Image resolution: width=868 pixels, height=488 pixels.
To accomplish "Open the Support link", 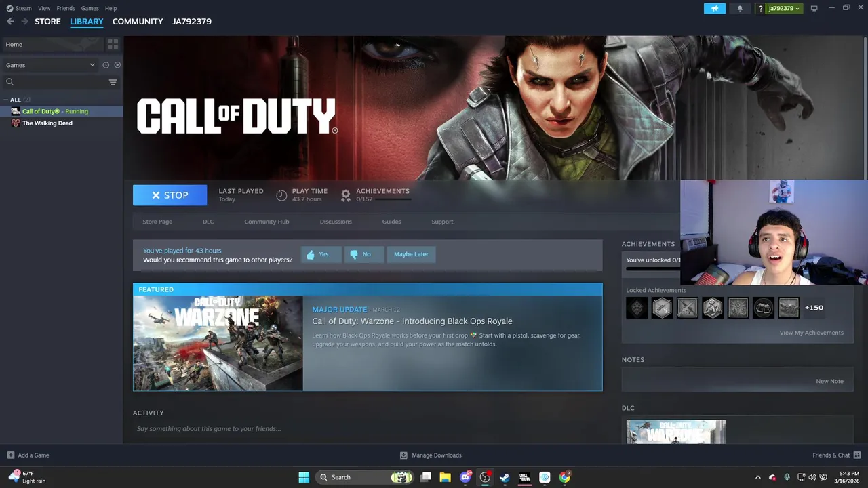I will [x=442, y=222].
